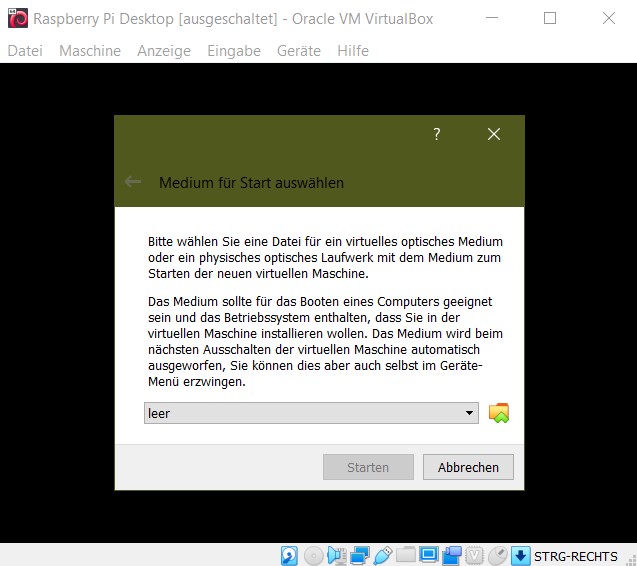Click the network adapters status icon
The height and width of the screenshot is (566, 637).
[x=360, y=555]
